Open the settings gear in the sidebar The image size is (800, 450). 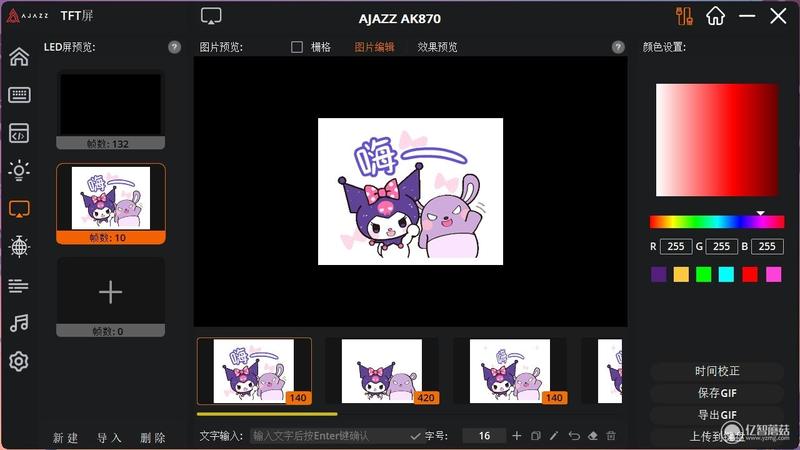click(x=19, y=361)
